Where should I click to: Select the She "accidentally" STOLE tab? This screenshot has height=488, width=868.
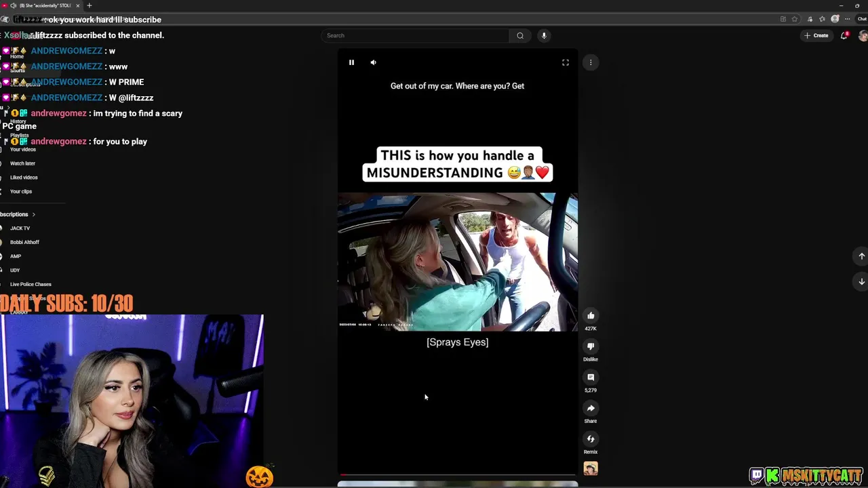42,5
